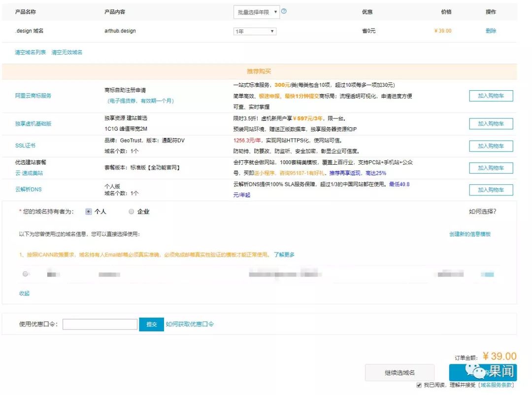Add 云解析DNS to cart

pyautogui.click(x=491, y=189)
